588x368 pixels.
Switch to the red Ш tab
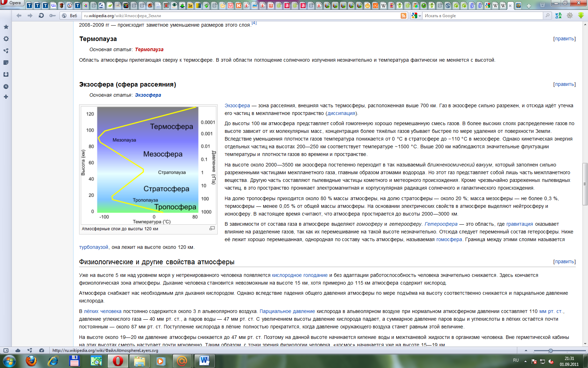pos(271,6)
